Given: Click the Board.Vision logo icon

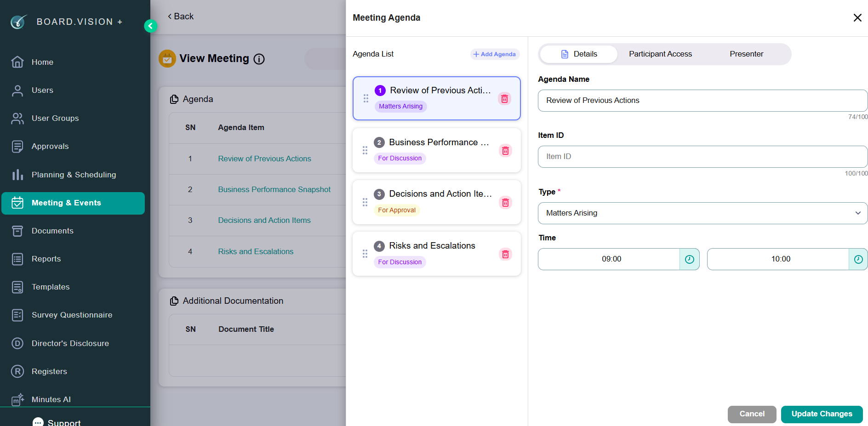Looking at the screenshot, I should (x=18, y=22).
